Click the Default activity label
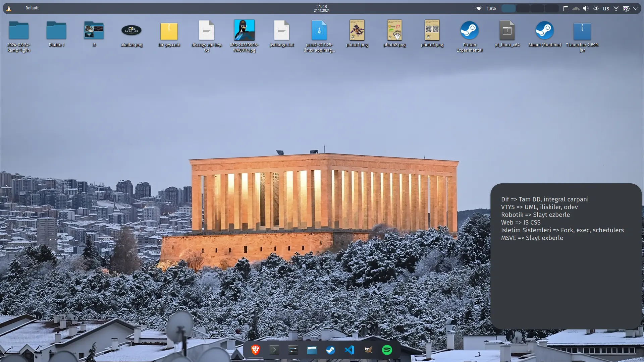 tap(32, 8)
